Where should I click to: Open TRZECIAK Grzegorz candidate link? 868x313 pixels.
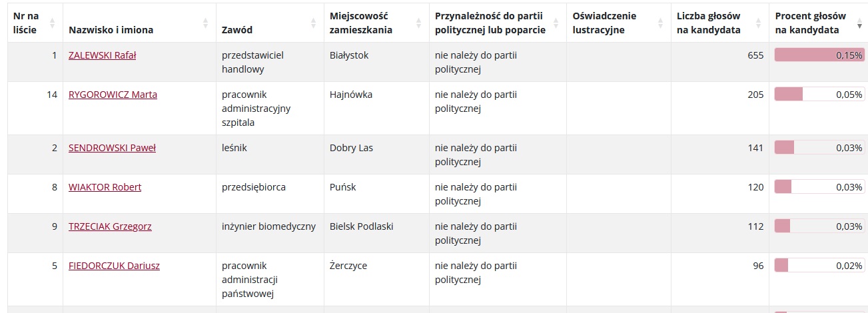[x=110, y=226]
